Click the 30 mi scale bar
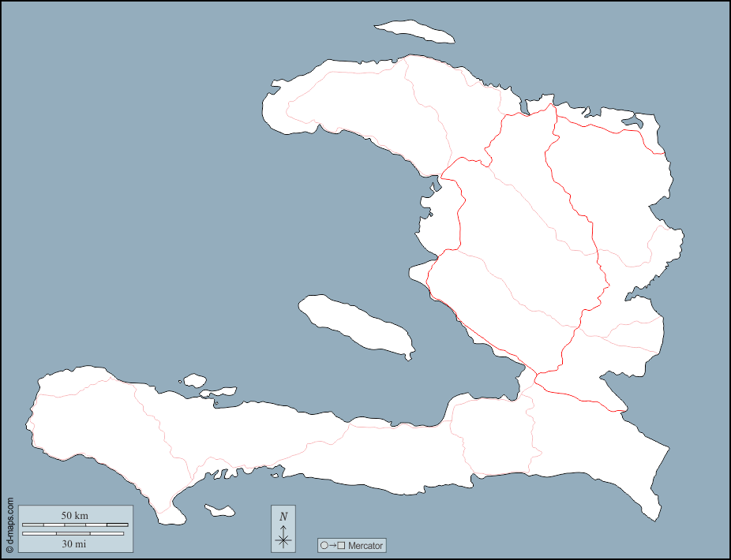 [73, 535]
